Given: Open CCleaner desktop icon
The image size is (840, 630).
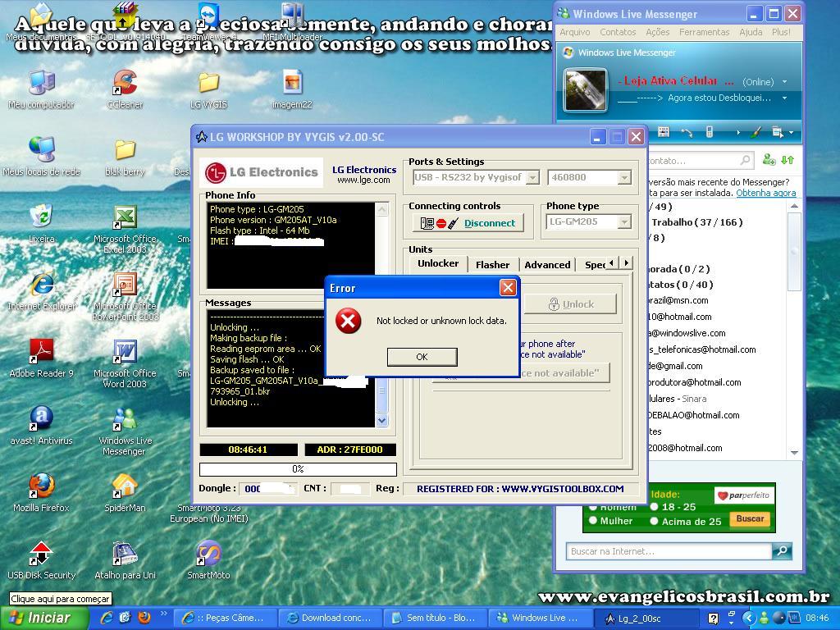Looking at the screenshot, I should pos(125,84).
